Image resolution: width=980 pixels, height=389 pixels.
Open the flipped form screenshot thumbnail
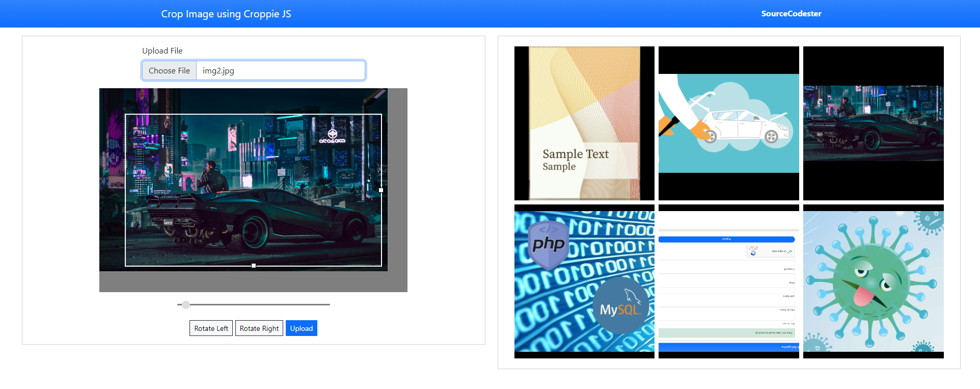pos(728,281)
